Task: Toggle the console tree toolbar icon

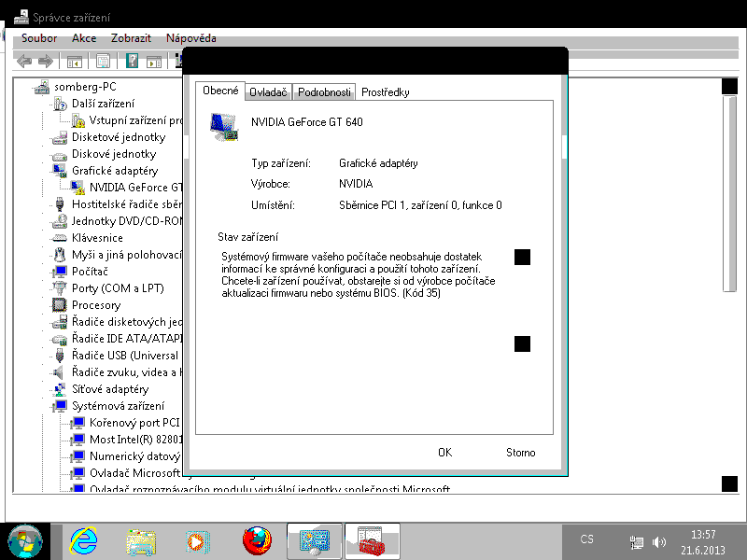Action: 75,61
